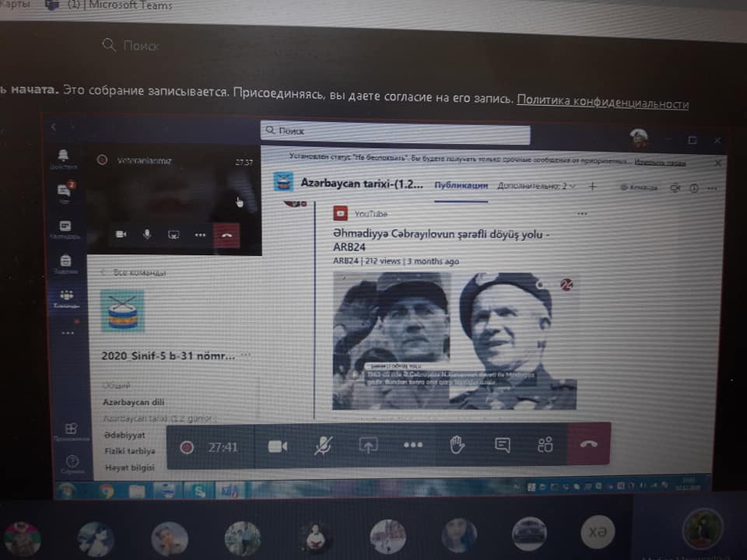Switch to the "Публикации" tab
Viewport: 747px width, 560px height.
point(461,186)
